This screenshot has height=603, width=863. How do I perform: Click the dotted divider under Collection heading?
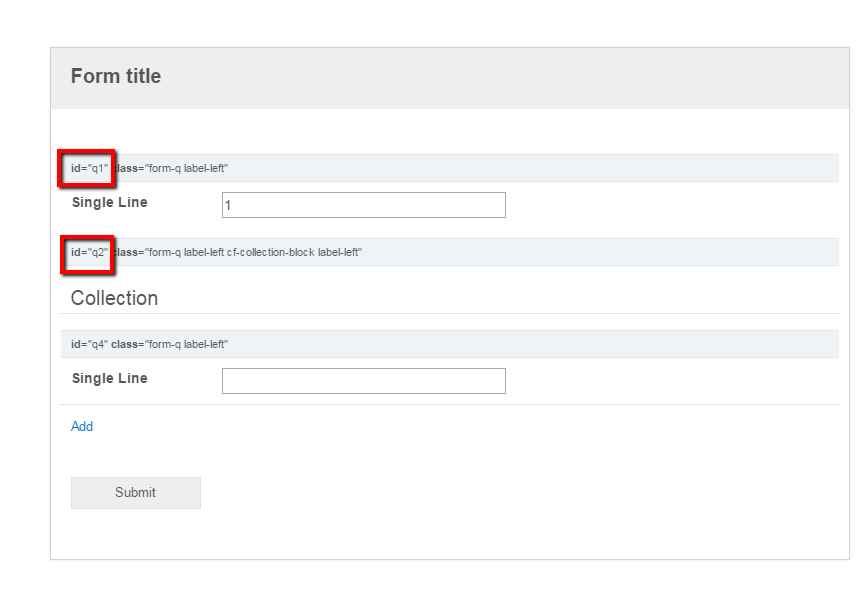pyautogui.click(x=450, y=314)
